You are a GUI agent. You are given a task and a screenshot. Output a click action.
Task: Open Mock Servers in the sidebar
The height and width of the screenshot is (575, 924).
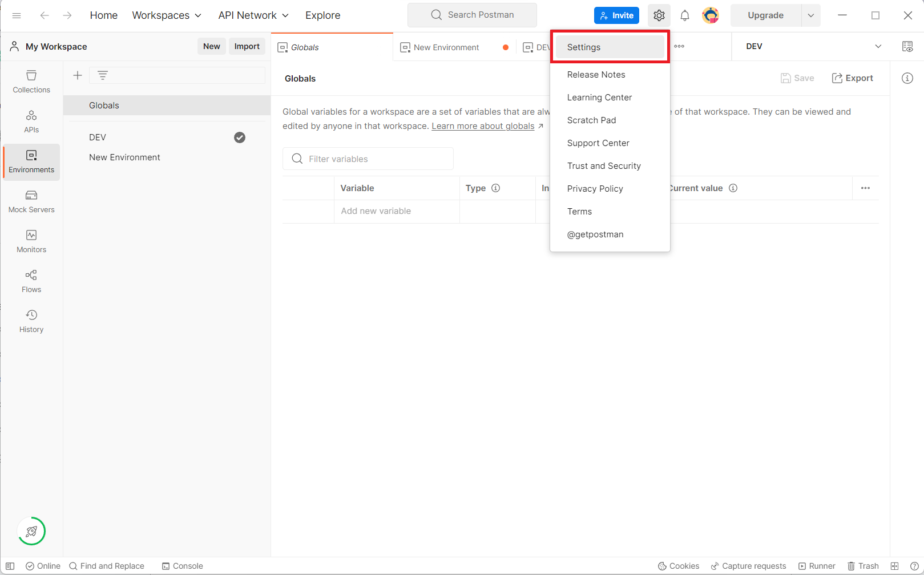pyautogui.click(x=31, y=202)
